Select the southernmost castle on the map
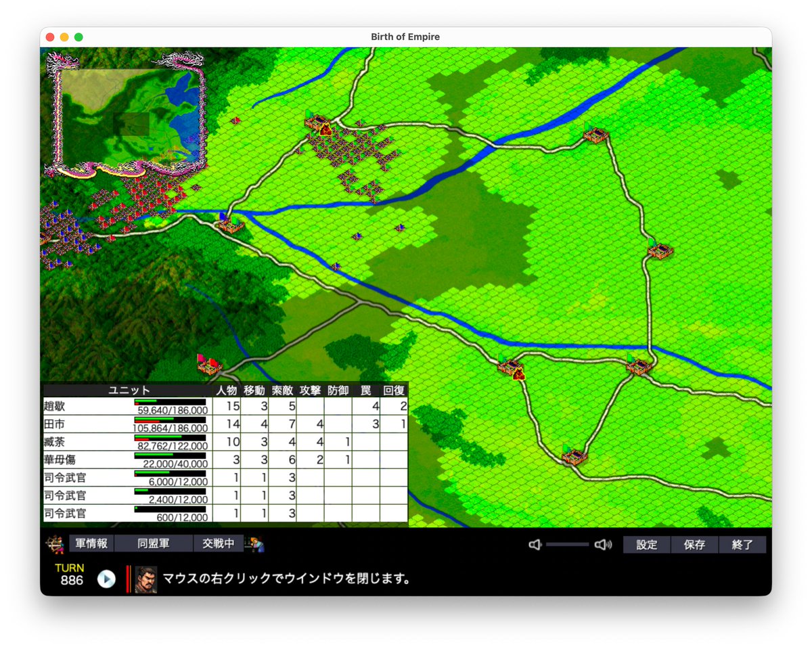The image size is (812, 649). pos(574,455)
